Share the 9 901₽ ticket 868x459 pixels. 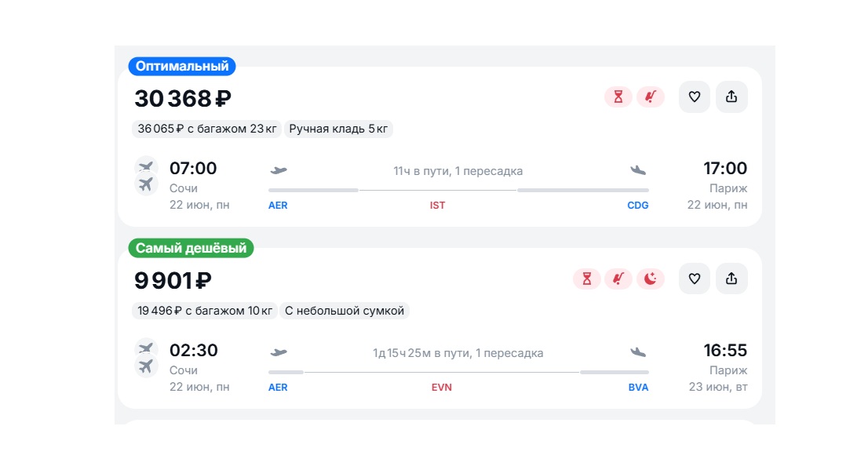(x=731, y=279)
